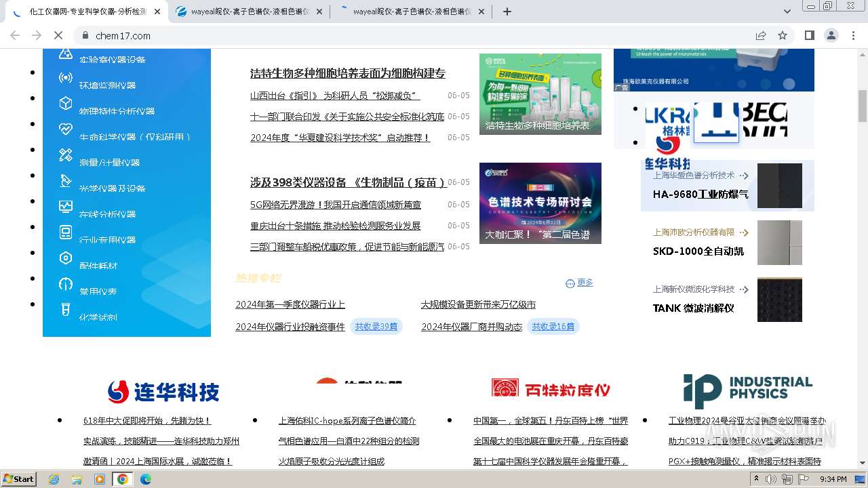Open the tab search dropdown
Viewport: 868px width, 488px height.
787,12
